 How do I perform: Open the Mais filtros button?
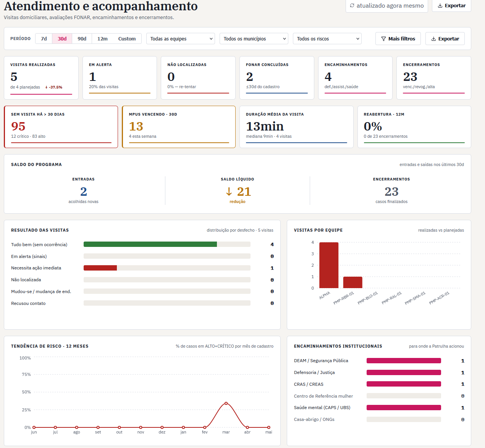point(398,39)
